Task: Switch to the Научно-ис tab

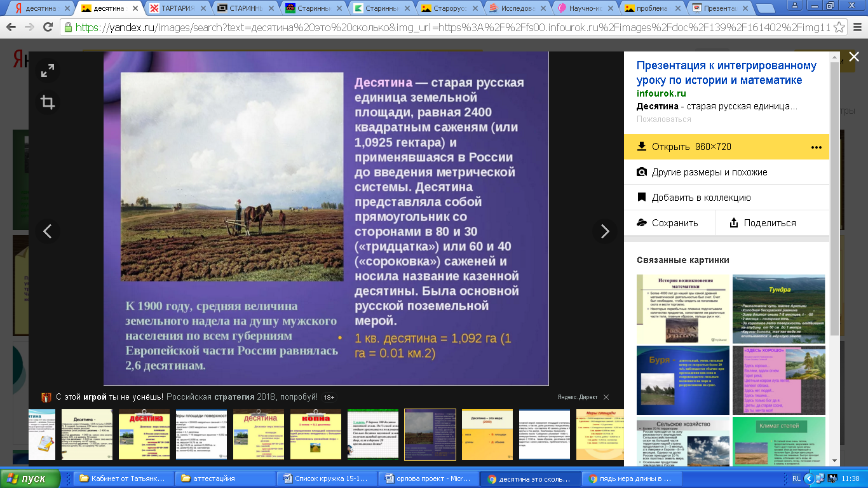Action: (x=583, y=9)
